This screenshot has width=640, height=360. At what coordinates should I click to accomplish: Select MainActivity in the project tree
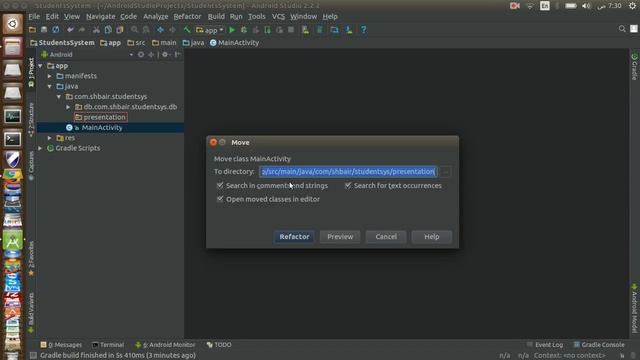102,128
